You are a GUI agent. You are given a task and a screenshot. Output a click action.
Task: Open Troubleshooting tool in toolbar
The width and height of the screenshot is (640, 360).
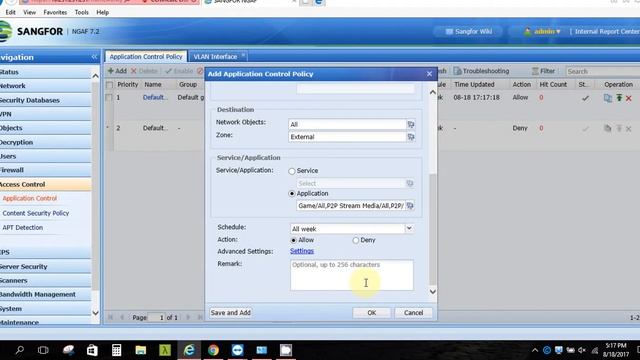(481, 71)
